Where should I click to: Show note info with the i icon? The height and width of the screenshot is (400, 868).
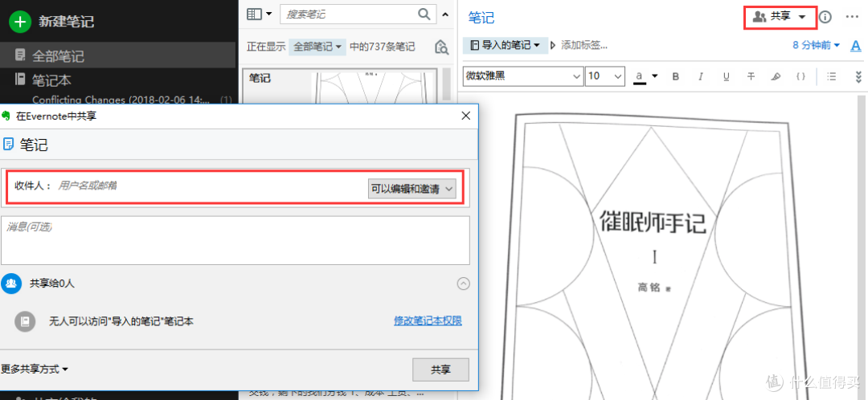point(825,17)
